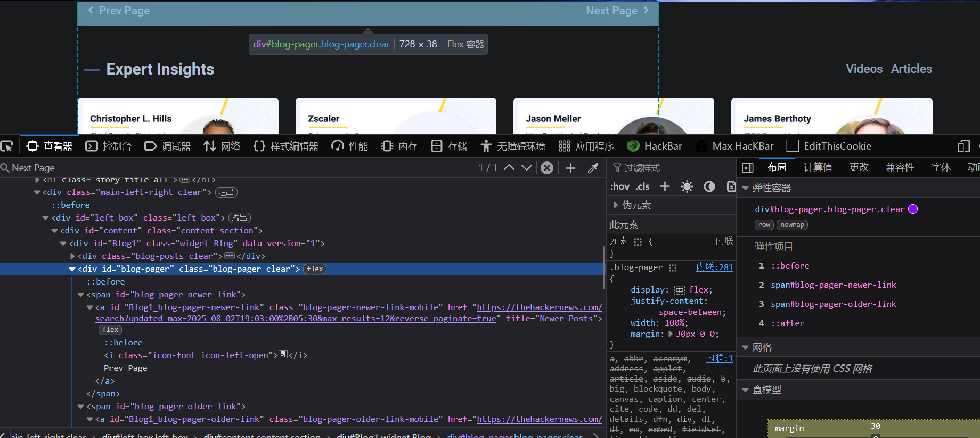Collapse the left-box div node

[45, 218]
